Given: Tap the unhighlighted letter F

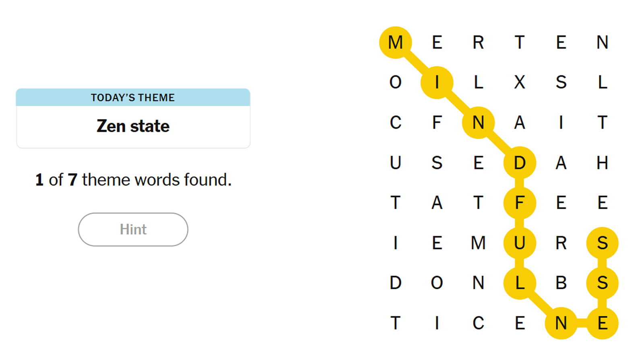Looking at the screenshot, I should pos(437,123).
